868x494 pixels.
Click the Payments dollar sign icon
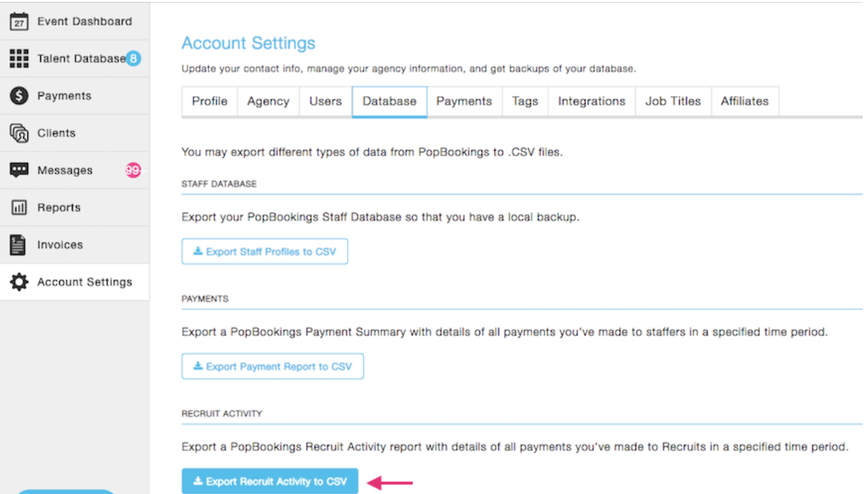point(19,96)
